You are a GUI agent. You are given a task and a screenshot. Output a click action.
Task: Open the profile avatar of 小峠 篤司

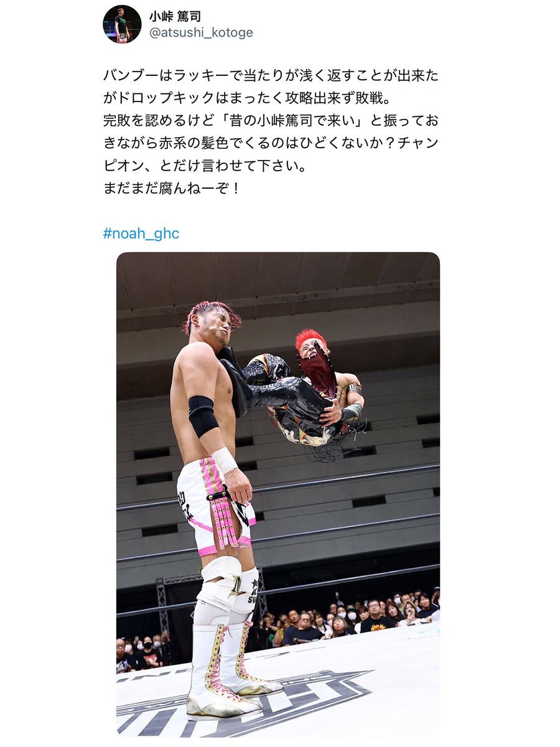coord(122,24)
